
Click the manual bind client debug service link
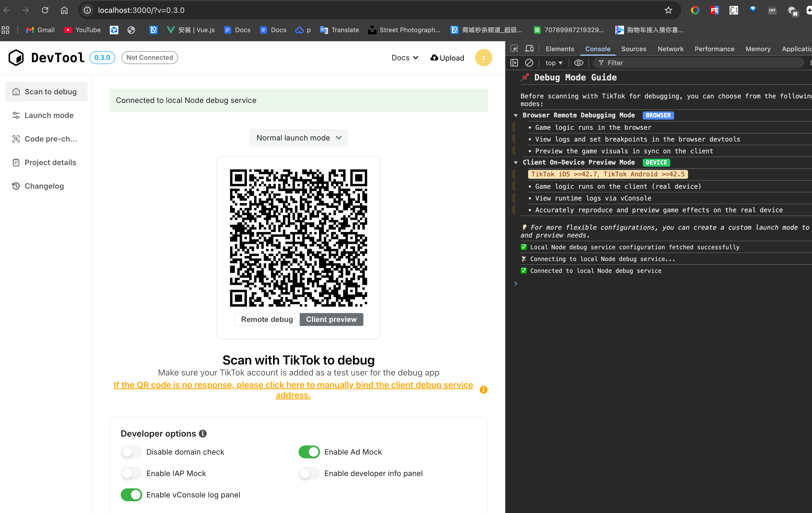pos(293,390)
